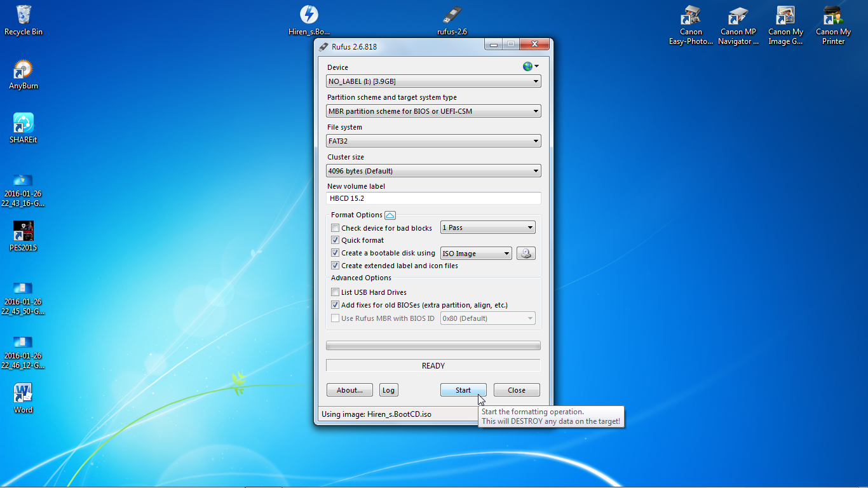Screen dimensions: 868x488
Task: Open the SHAREit desktop shortcut
Action: point(24,128)
